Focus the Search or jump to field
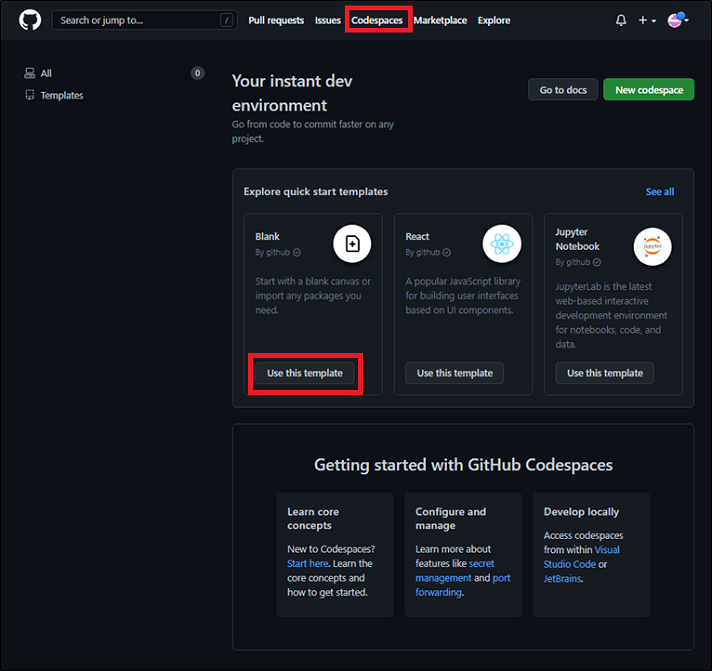Image resolution: width=712 pixels, height=671 pixels. pyautogui.click(x=144, y=20)
